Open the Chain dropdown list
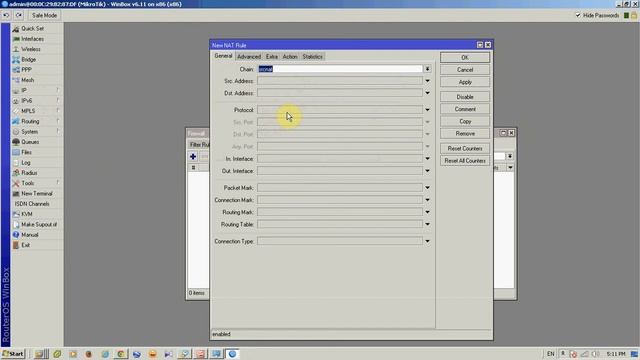This screenshot has height=360, width=640. pyautogui.click(x=427, y=69)
